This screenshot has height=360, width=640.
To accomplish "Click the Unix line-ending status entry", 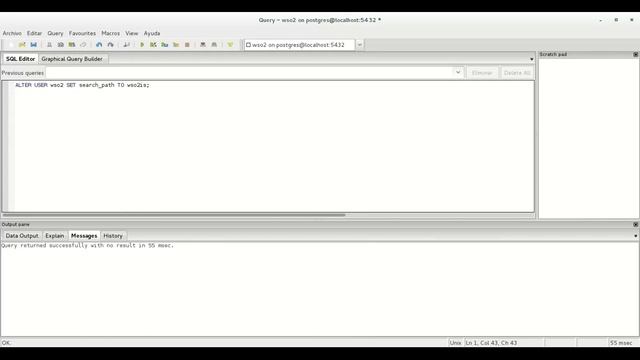I will tap(456, 342).
